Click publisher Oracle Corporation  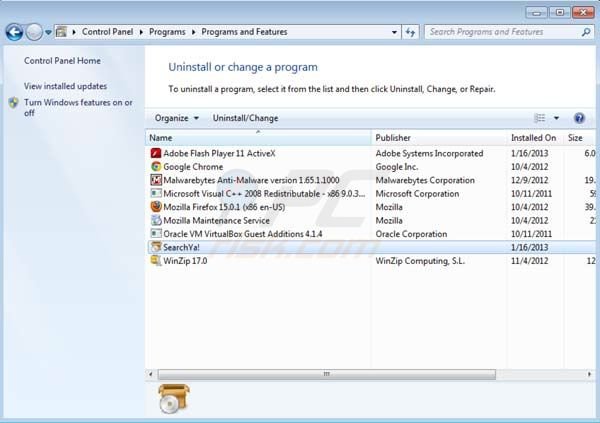(x=411, y=234)
